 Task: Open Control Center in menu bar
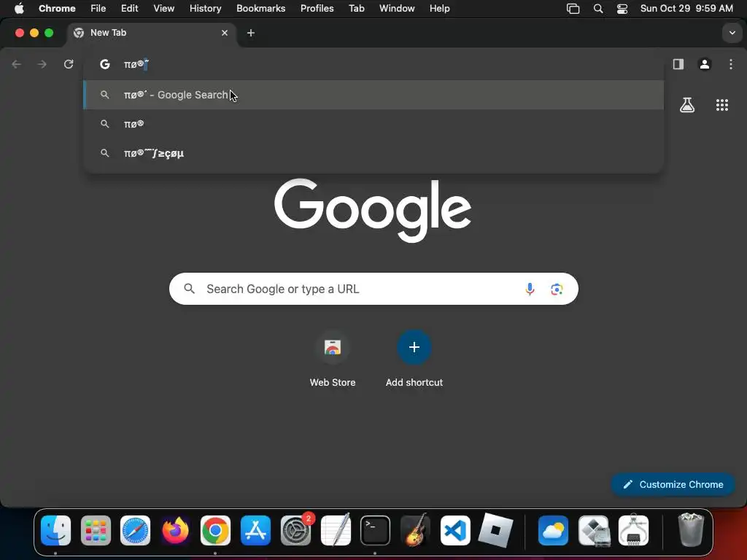coord(622,9)
